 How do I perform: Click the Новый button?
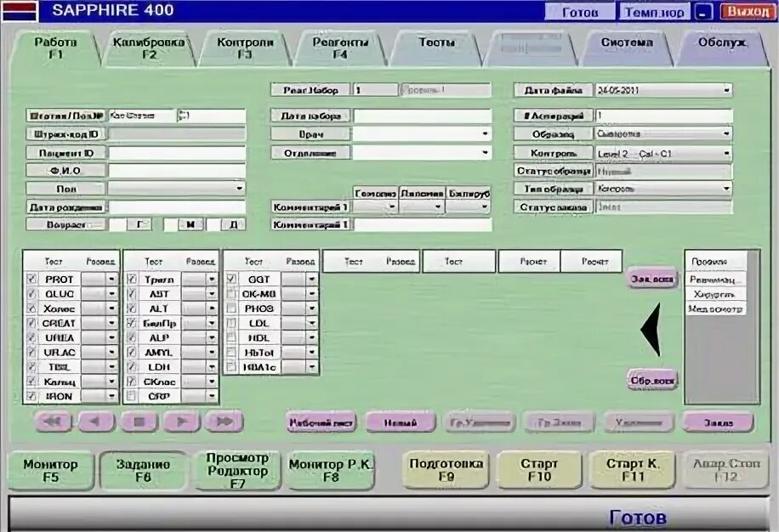[401, 423]
